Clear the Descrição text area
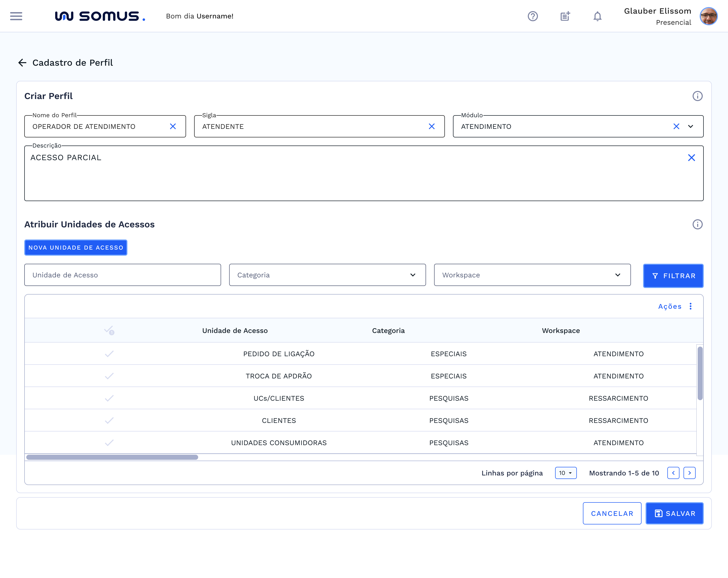This screenshot has height=578, width=728. pos(691,158)
